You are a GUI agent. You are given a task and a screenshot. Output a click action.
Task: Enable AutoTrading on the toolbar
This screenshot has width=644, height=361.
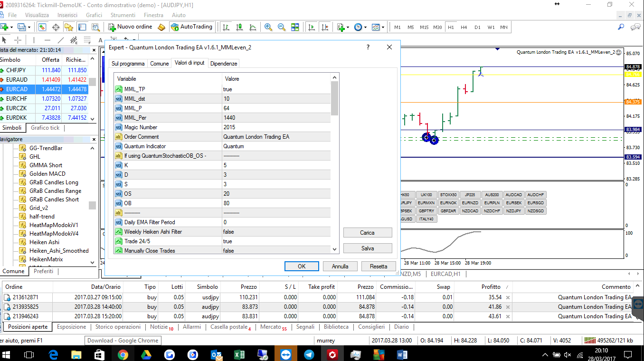pyautogui.click(x=192, y=27)
